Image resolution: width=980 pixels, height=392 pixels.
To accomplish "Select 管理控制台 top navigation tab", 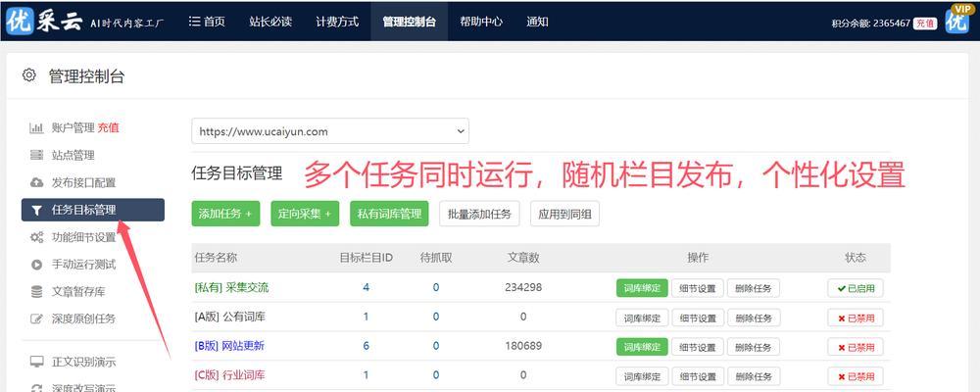I will pyautogui.click(x=409, y=22).
